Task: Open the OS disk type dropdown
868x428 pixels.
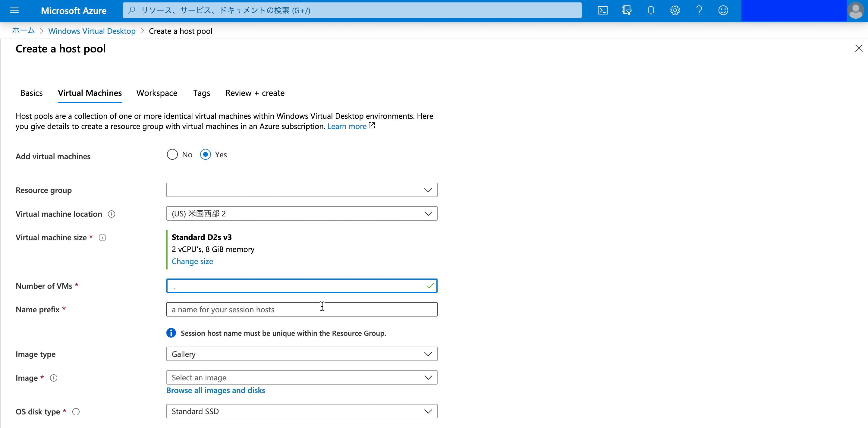Action: [x=302, y=411]
